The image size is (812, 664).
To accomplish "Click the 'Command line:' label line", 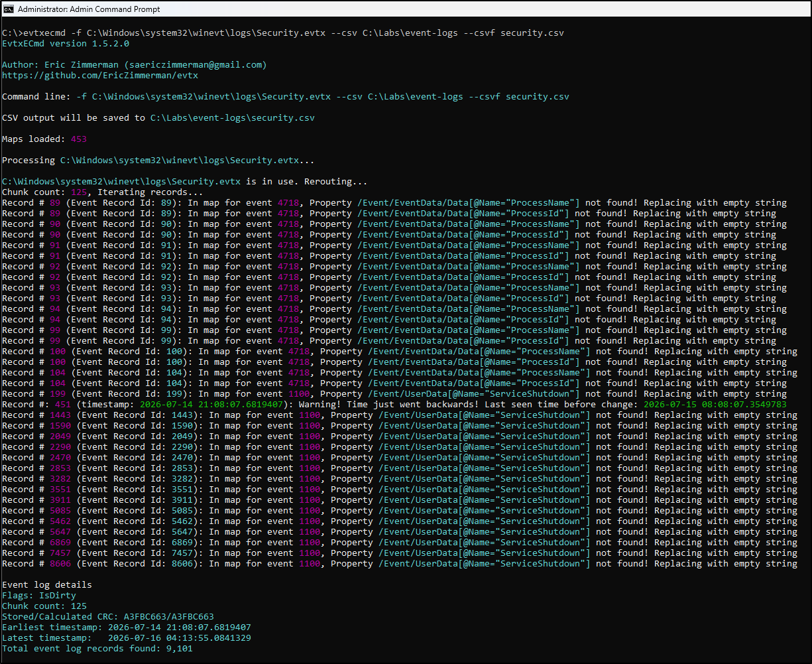I will click(286, 97).
